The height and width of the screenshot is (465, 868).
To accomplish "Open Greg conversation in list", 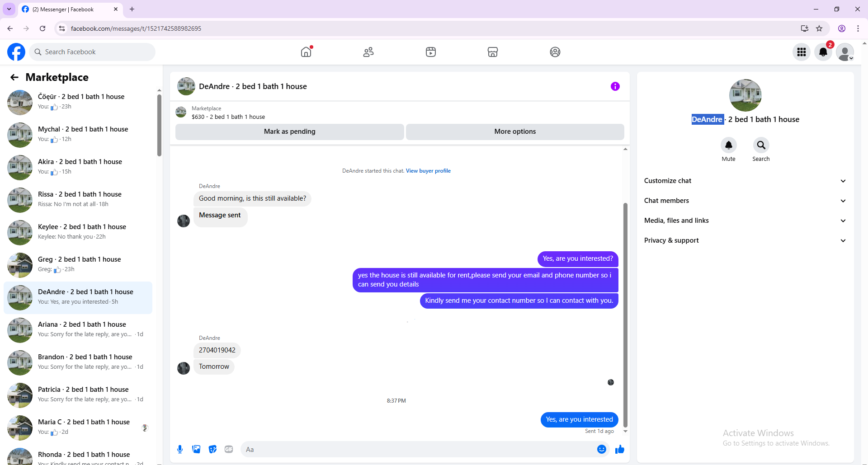I will (78, 265).
